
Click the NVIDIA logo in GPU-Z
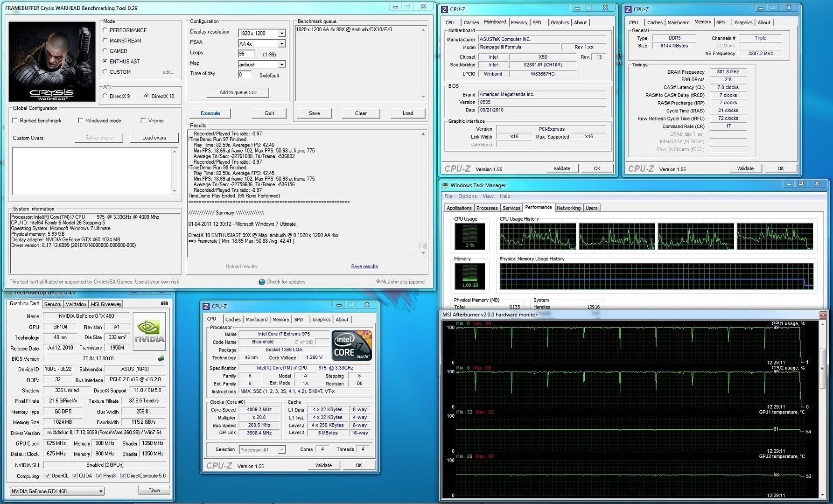[x=149, y=330]
